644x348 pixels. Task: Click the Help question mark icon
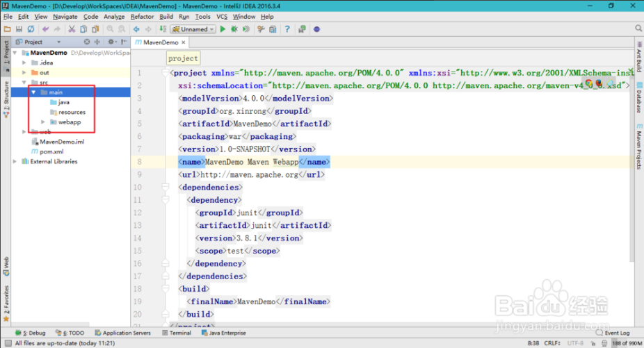tap(287, 29)
